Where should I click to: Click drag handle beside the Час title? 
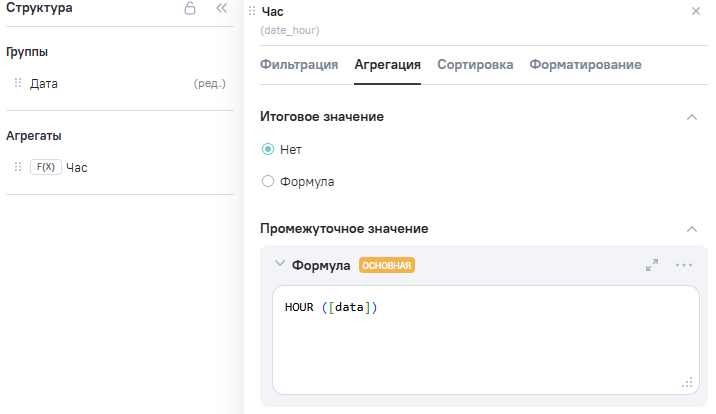coord(251,11)
